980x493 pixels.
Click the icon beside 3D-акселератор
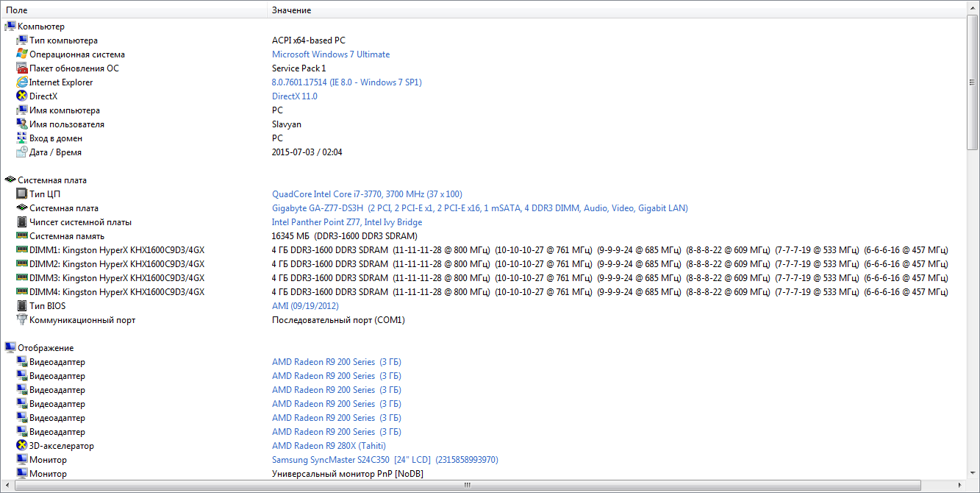[22, 446]
